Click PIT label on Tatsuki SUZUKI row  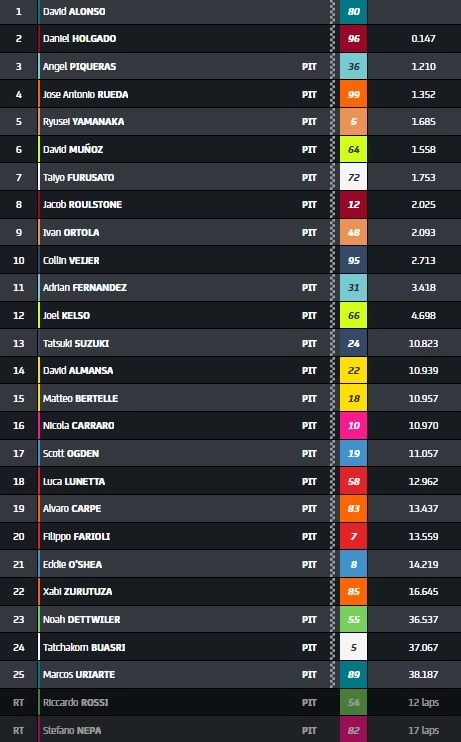(309, 344)
